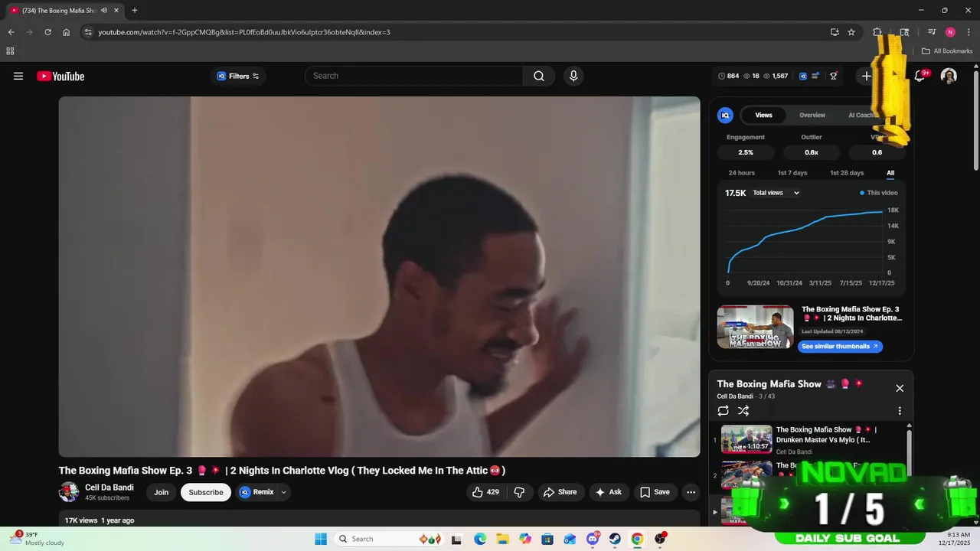Like the video with 429 likes
The height and width of the screenshot is (551, 980).
[x=485, y=492]
